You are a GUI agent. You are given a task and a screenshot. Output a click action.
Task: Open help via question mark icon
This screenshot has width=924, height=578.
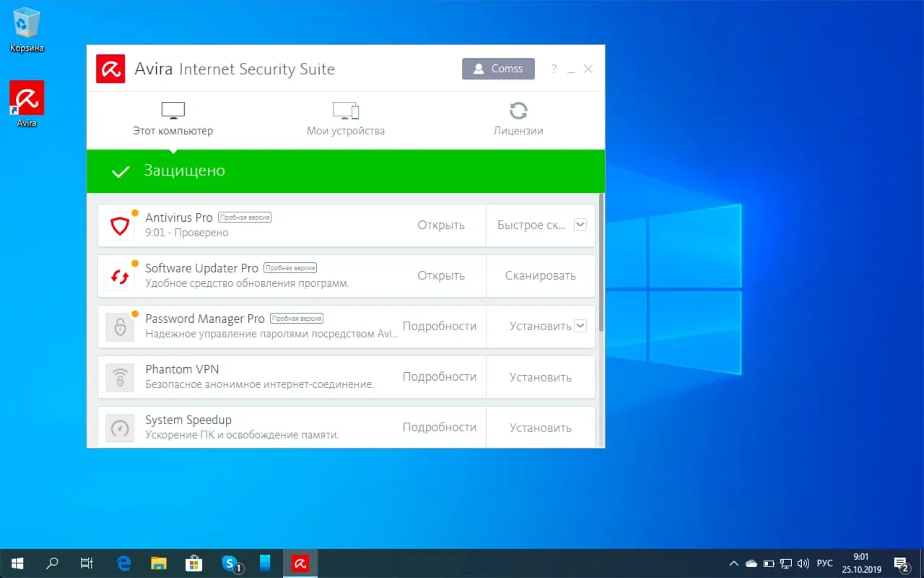tap(554, 69)
